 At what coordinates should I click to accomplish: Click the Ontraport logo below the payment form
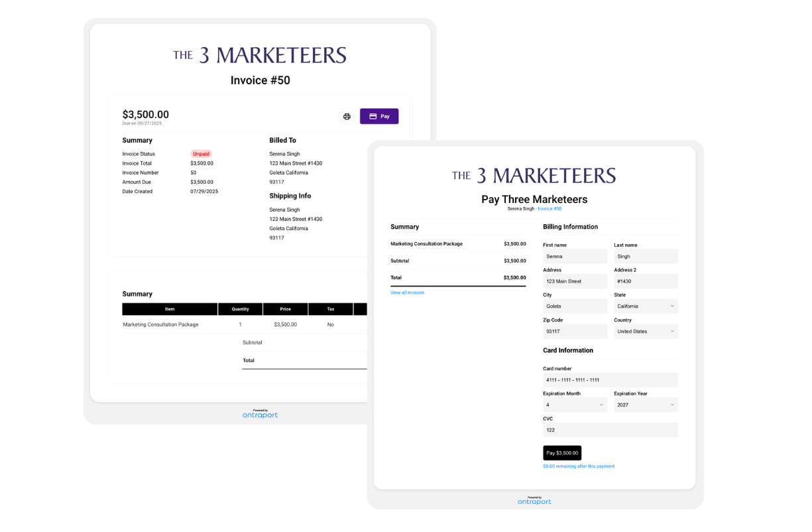pyautogui.click(x=534, y=501)
